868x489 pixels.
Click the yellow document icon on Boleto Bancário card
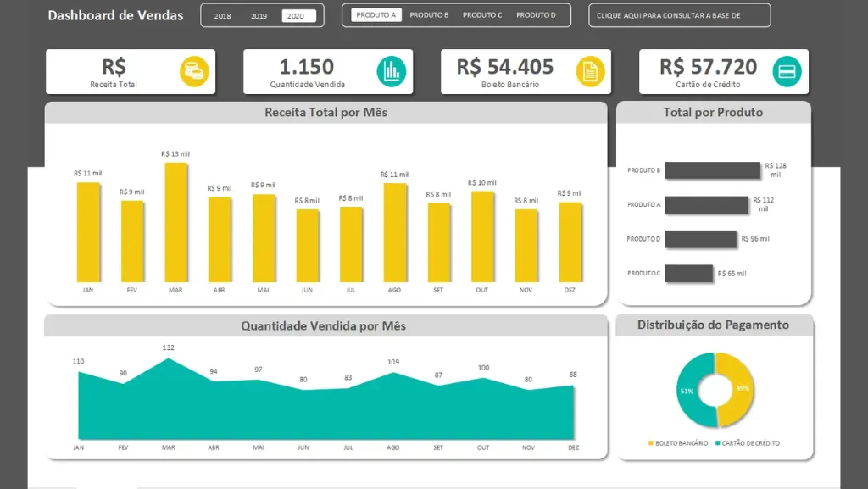590,71
